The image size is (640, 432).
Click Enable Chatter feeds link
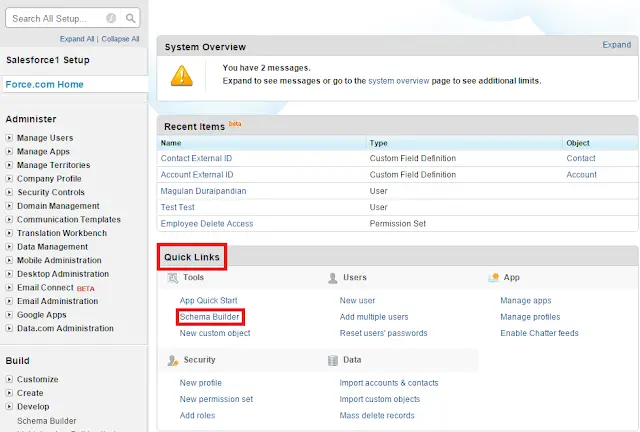coord(539,333)
